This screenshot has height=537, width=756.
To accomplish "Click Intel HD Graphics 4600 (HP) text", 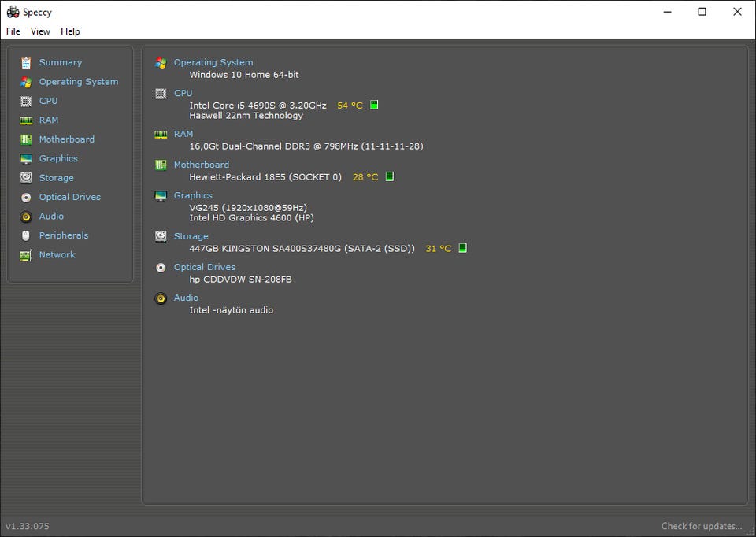I will coord(252,218).
